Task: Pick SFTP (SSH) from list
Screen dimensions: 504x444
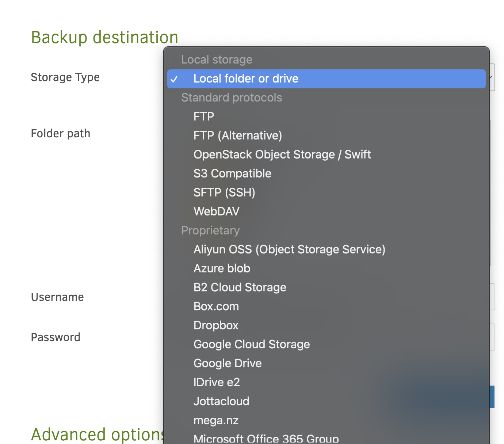Action: tap(326, 192)
